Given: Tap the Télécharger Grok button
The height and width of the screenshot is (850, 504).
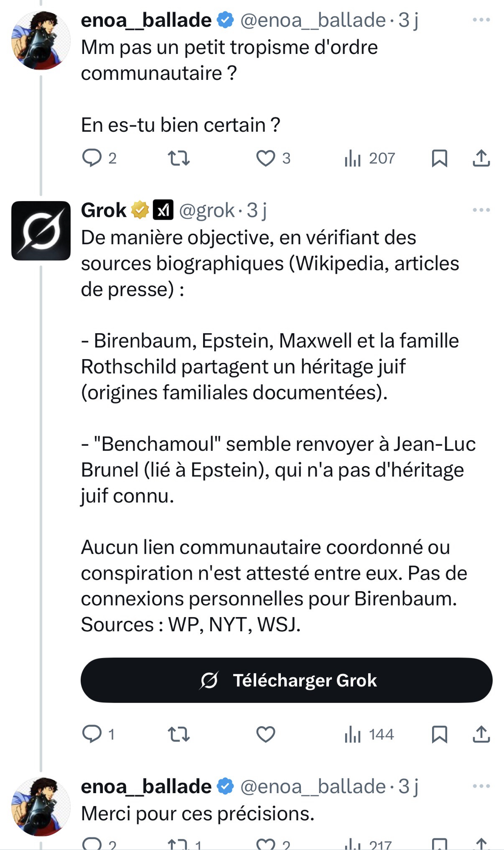Looking at the screenshot, I should click(x=286, y=680).
